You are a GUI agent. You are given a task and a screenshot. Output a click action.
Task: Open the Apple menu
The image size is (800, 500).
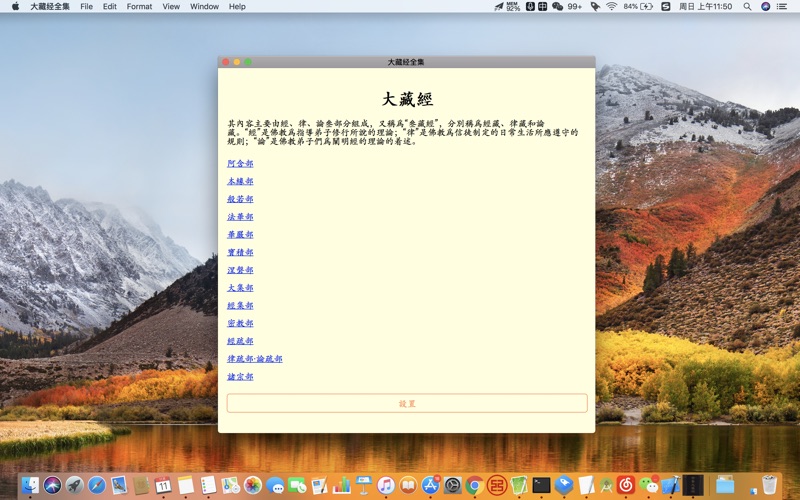15,7
